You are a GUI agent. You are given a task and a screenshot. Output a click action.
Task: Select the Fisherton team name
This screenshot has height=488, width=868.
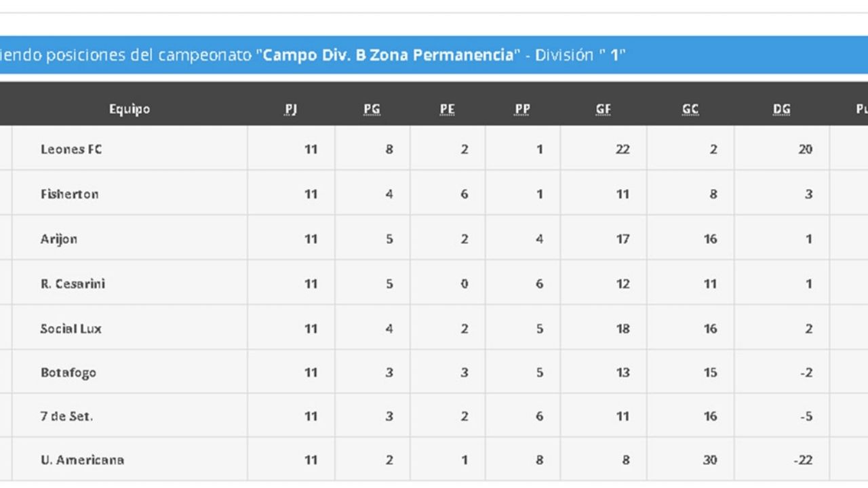[69, 194]
